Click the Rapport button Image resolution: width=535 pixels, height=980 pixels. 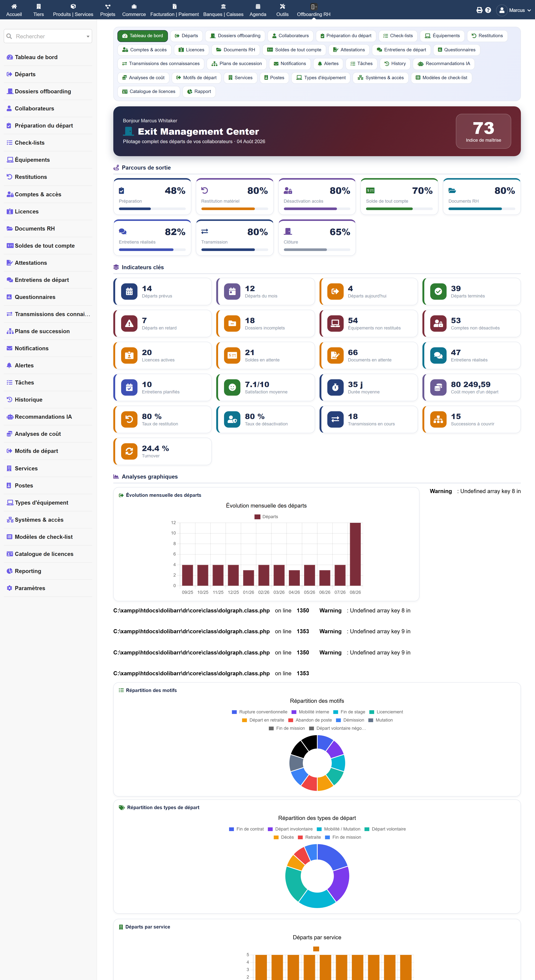click(x=199, y=91)
